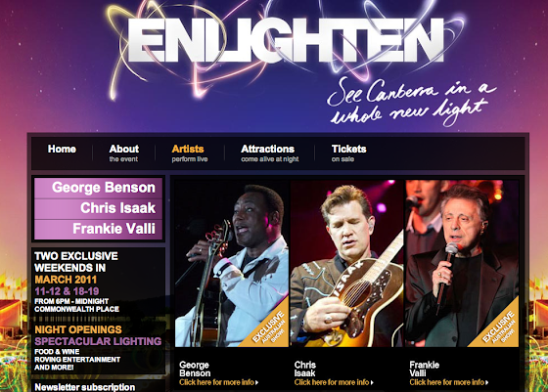Screen dimensions: 548x392
Task: Click Chris Isaak in the sidebar list
Action: tap(98, 208)
